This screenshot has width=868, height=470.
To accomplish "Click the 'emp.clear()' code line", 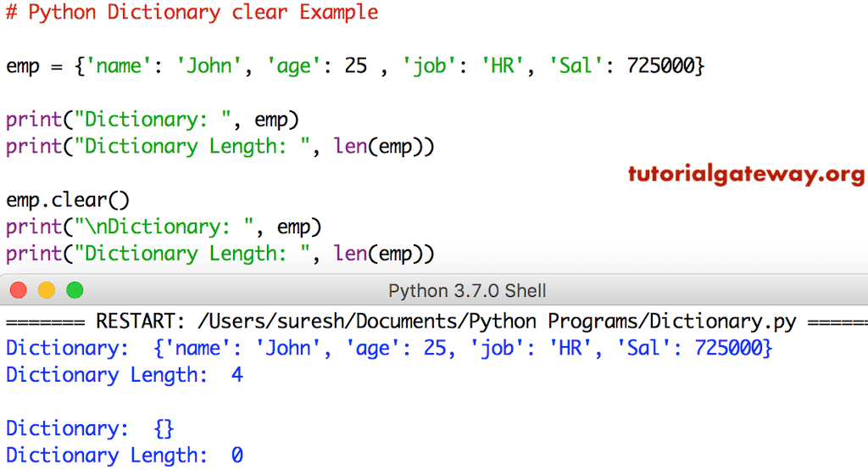I will point(68,200).
